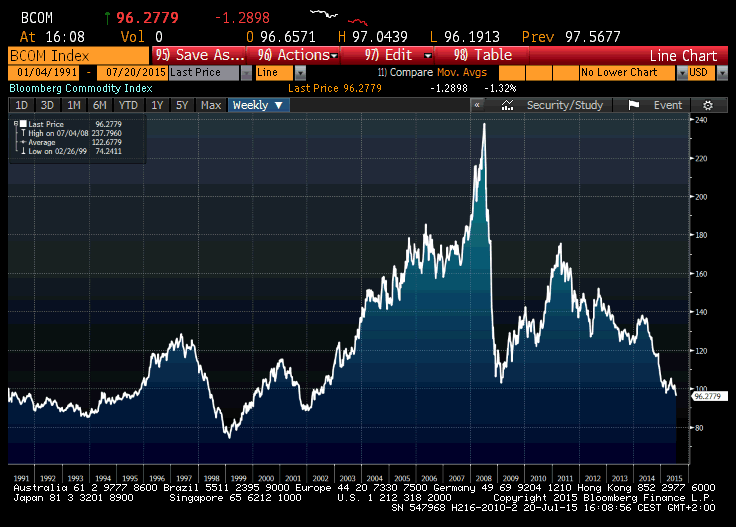
Task: Click the Low on 02/26/99 legend row
Action: pyautogui.click(x=71, y=151)
